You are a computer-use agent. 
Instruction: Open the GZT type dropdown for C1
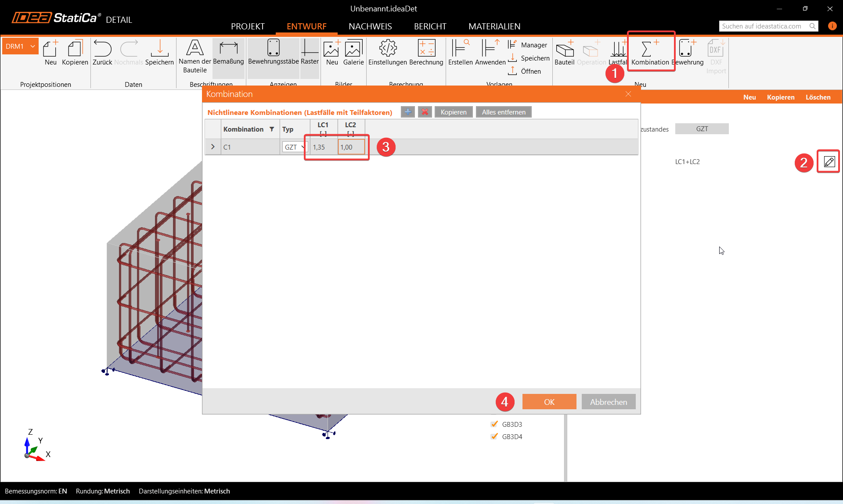click(295, 147)
